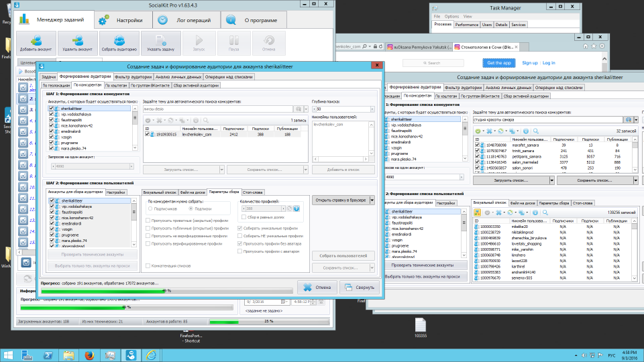The image size is (644, 362).
Task: Open dropdown next to competitor search binoculars in front dialog
Action: [306, 109]
